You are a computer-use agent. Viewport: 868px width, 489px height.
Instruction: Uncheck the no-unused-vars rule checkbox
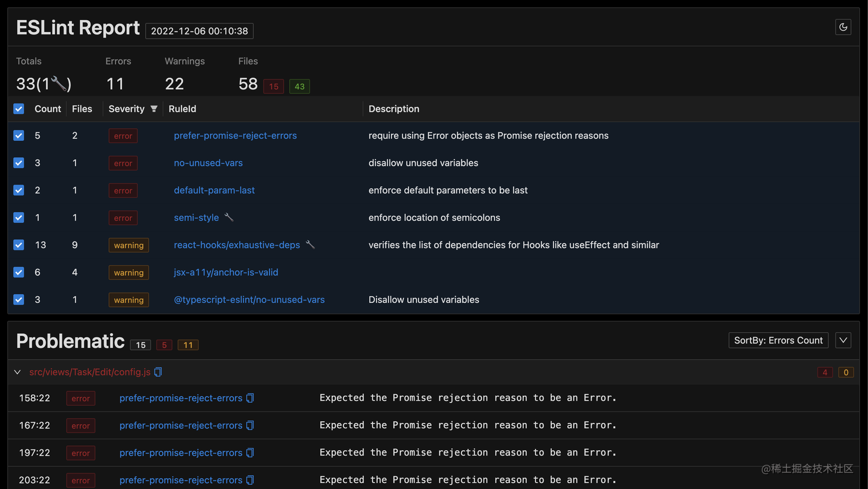18,163
